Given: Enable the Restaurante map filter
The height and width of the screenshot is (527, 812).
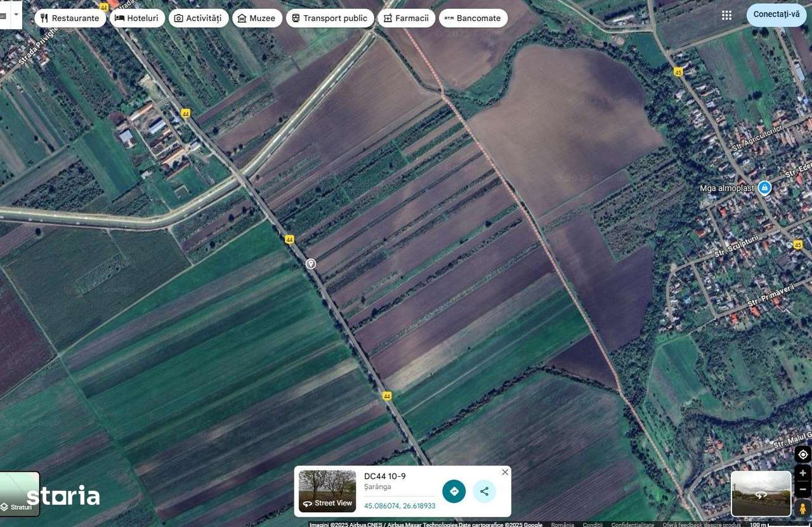Looking at the screenshot, I should tap(70, 18).
